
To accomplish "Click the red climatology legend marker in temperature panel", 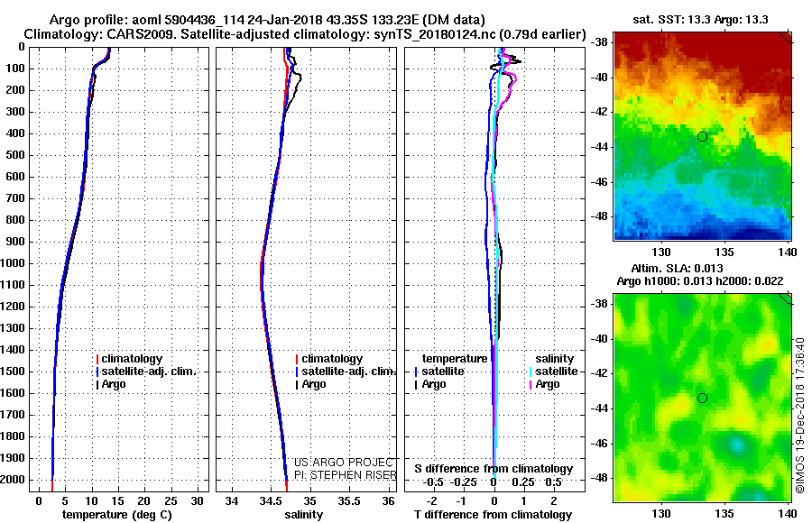I will 97,359.
